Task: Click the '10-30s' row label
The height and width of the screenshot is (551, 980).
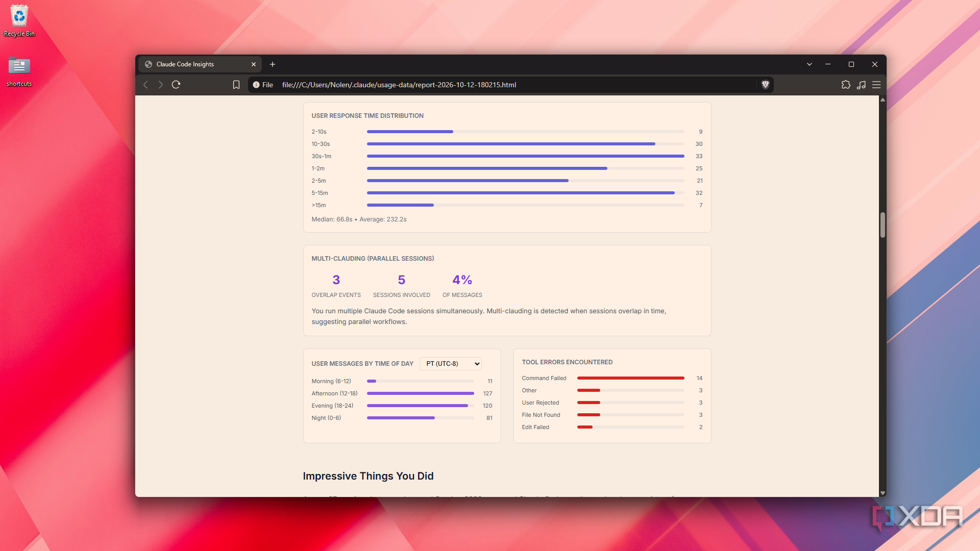Action: [x=321, y=144]
